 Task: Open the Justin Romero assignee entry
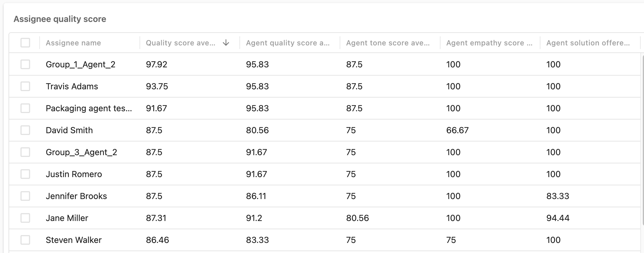coord(74,174)
